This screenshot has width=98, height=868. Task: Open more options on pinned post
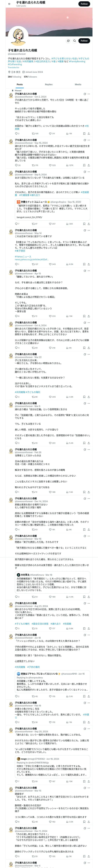(x=89, y=94)
